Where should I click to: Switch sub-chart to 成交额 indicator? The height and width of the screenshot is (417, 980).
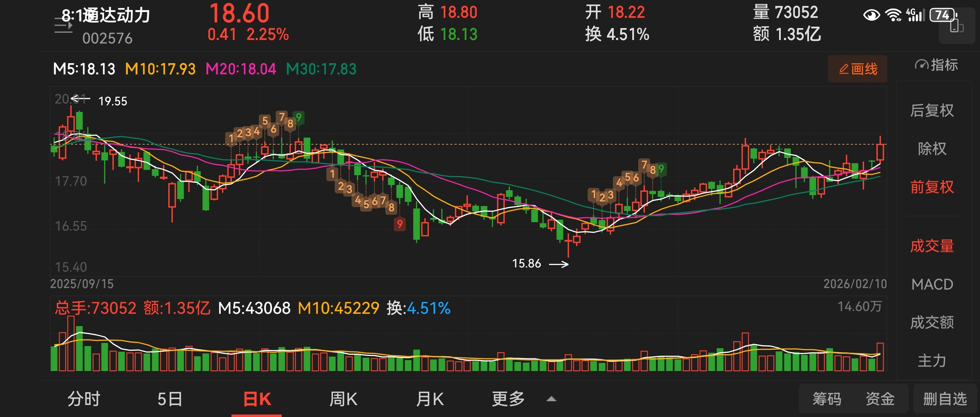932,322
